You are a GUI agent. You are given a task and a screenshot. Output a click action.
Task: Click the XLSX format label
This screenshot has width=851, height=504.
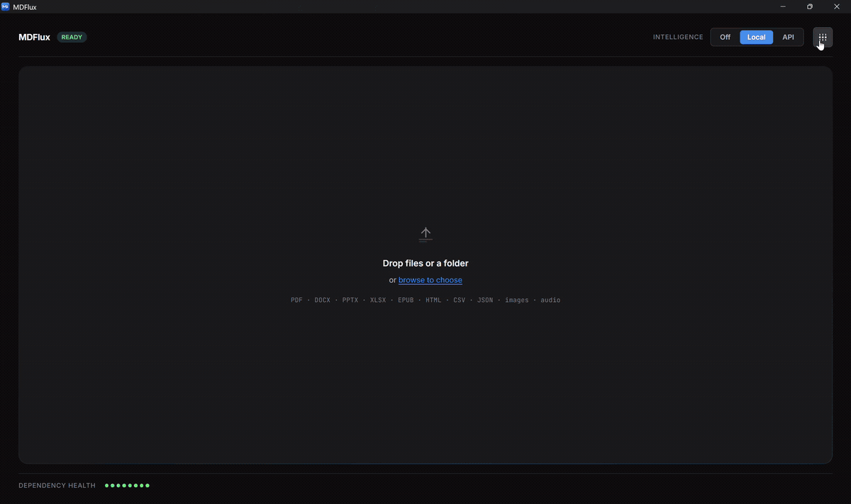pos(378,300)
